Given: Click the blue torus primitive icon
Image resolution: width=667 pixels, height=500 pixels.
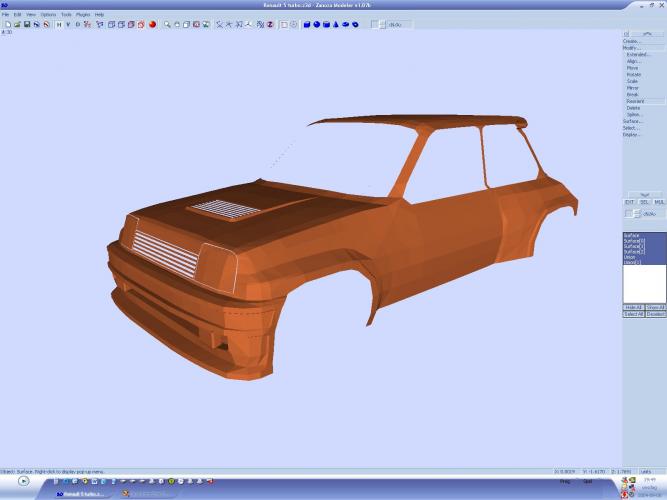Looking at the screenshot, I should point(355,24).
